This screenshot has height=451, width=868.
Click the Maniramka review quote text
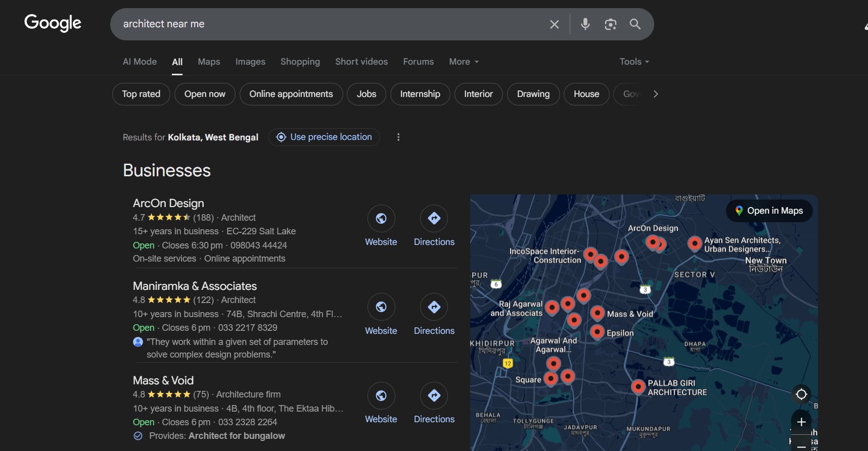(x=237, y=348)
